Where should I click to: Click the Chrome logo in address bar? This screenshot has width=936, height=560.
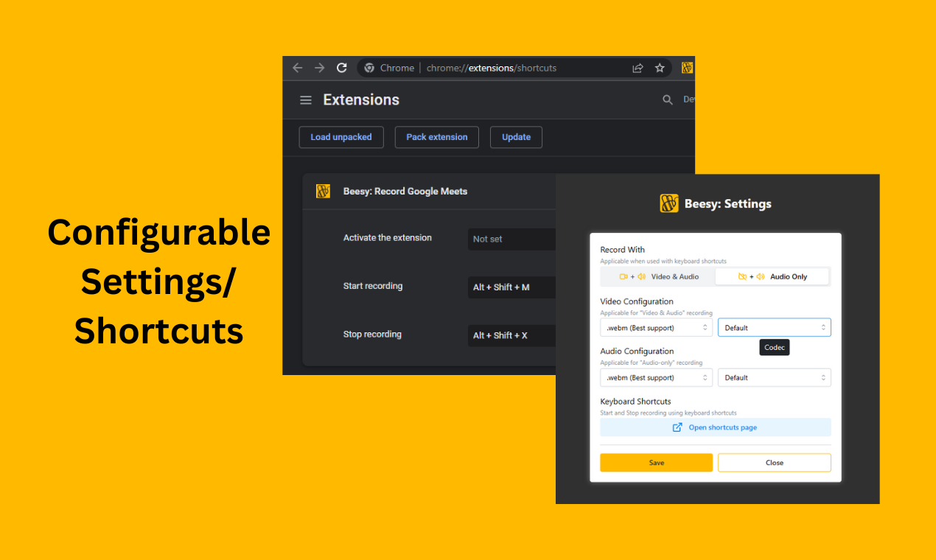[x=369, y=68]
